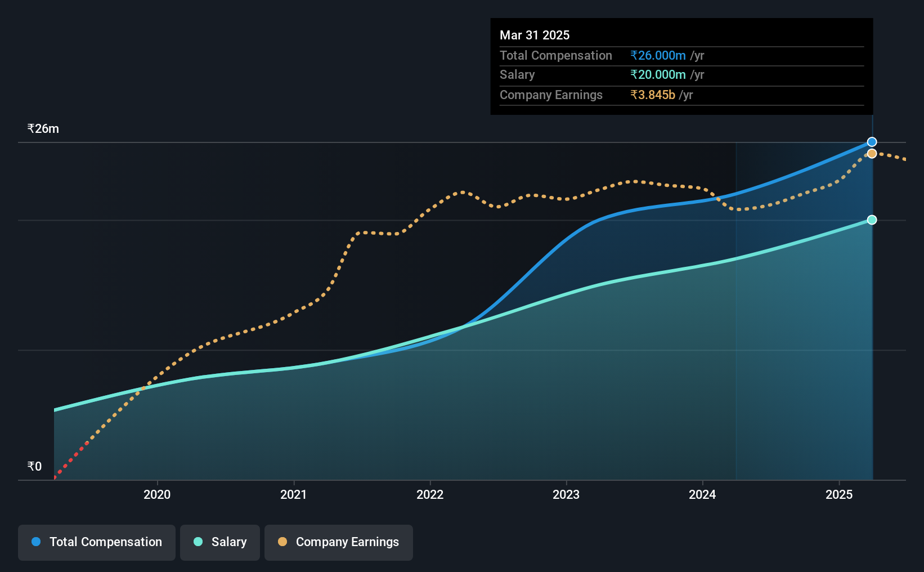This screenshot has height=572, width=924.
Task: Click the ₹26m y-axis label
Action: (43, 128)
